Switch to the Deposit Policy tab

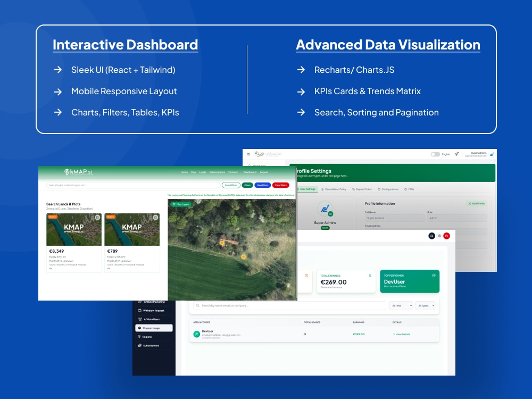(362, 189)
